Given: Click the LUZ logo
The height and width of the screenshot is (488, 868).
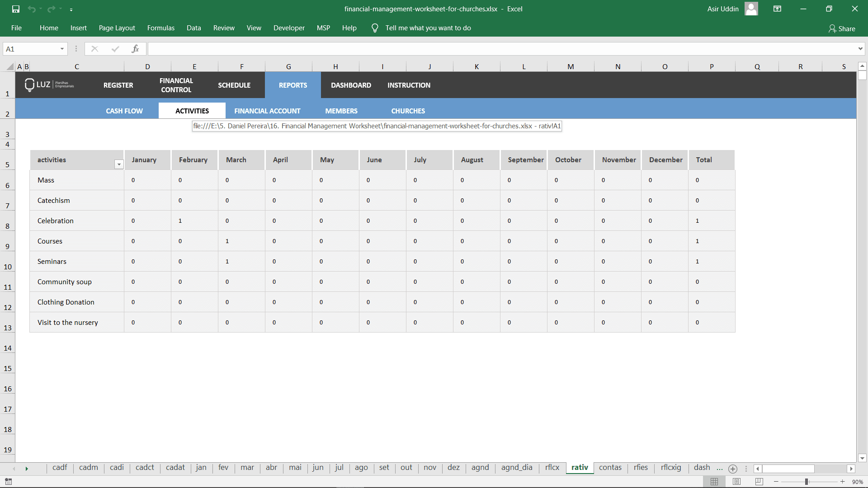Looking at the screenshot, I should point(49,84).
